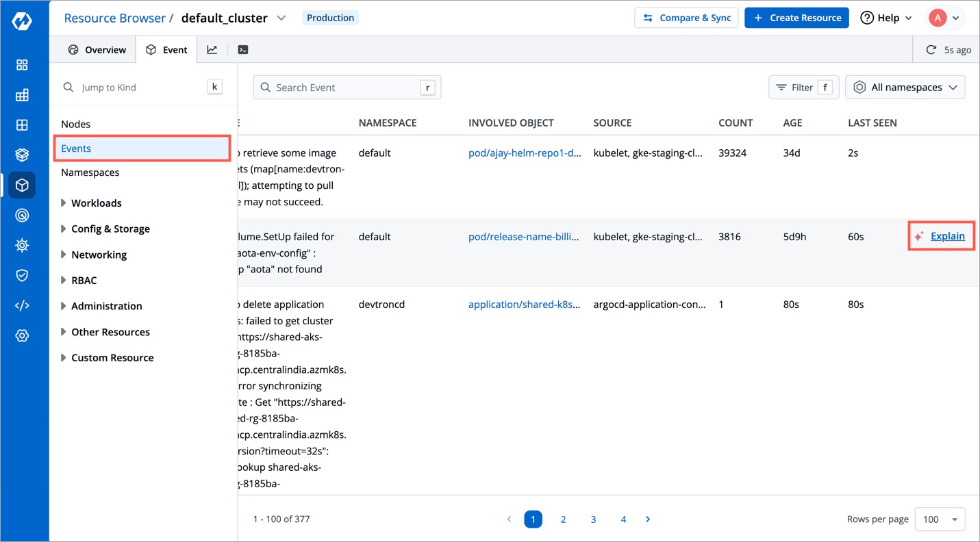Open the terminal icon tab
Screen dimensions: 980x542
242,50
